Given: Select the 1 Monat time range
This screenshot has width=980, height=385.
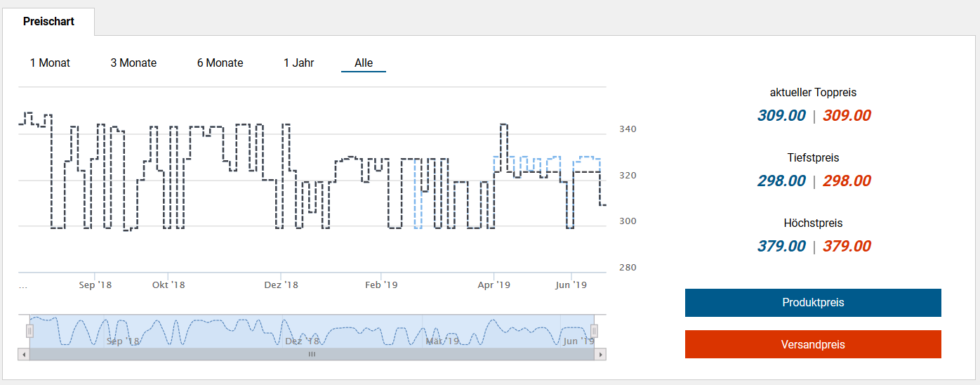Looking at the screenshot, I should [x=50, y=63].
